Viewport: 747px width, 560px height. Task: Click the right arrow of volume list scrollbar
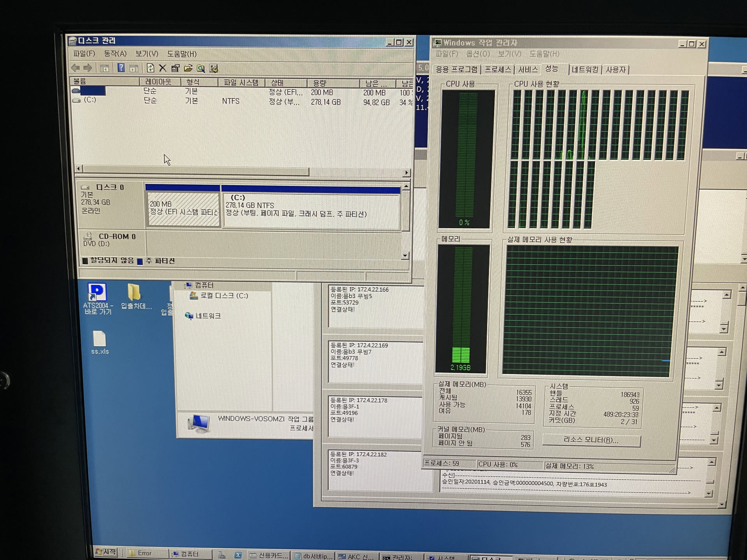[x=407, y=172]
